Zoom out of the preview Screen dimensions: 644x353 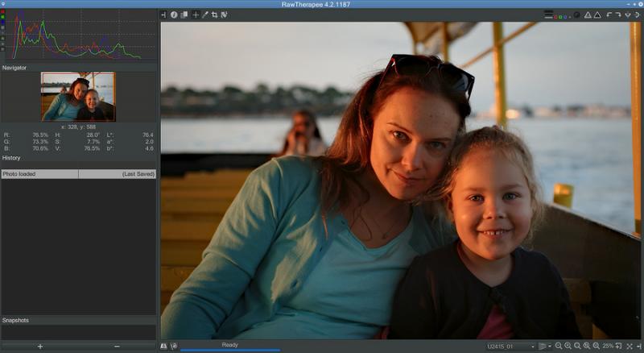[x=559, y=347]
